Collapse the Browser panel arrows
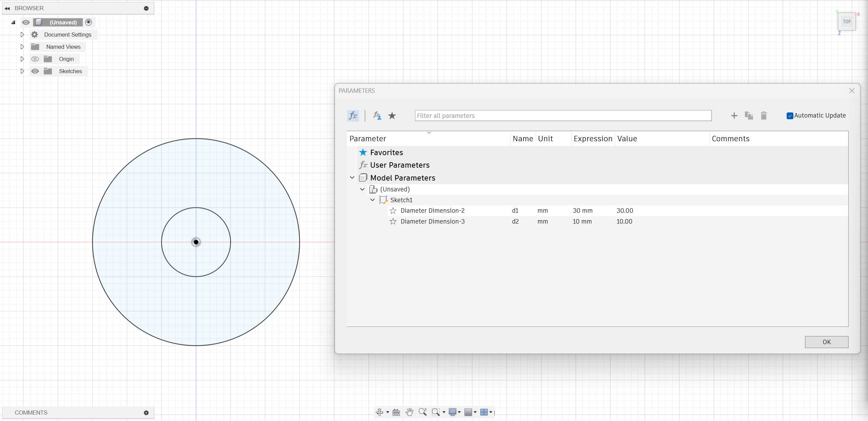Viewport: 868px width, 421px height. (7, 8)
